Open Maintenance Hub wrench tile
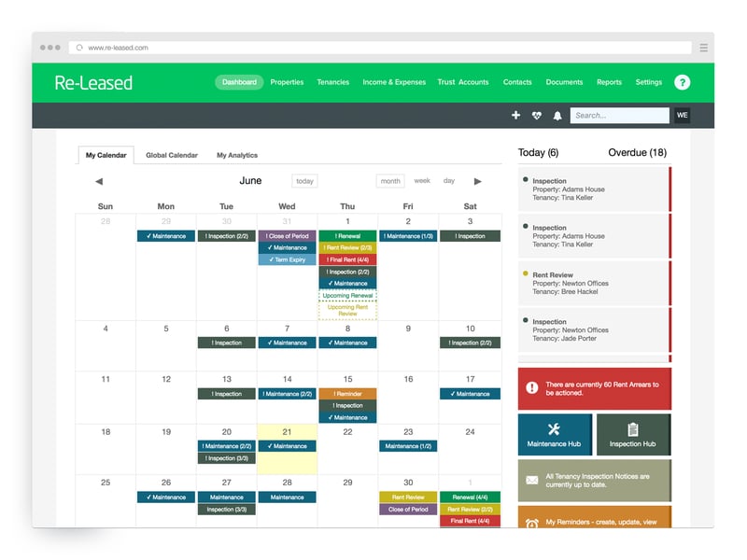This screenshot has width=747, height=560. [x=554, y=434]
